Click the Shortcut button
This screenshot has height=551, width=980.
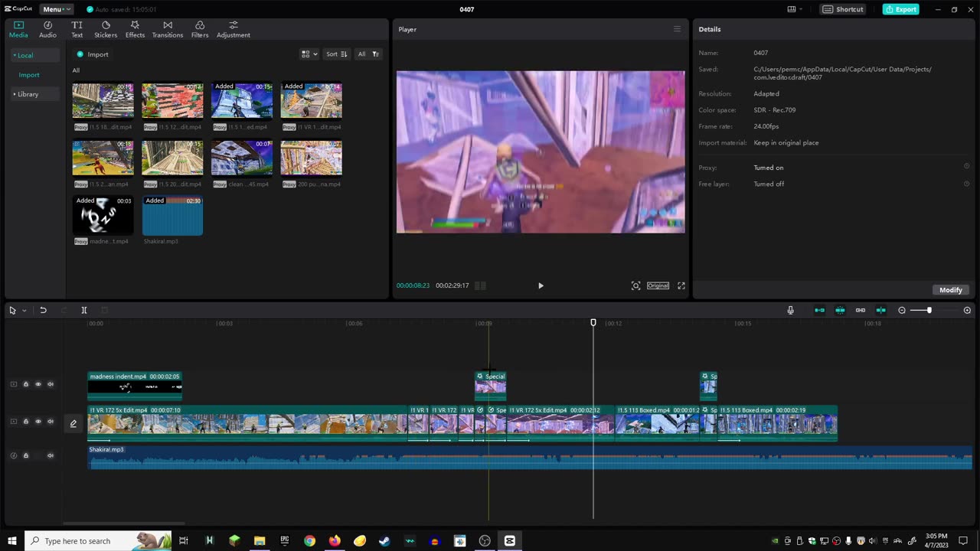coord(843,9)
